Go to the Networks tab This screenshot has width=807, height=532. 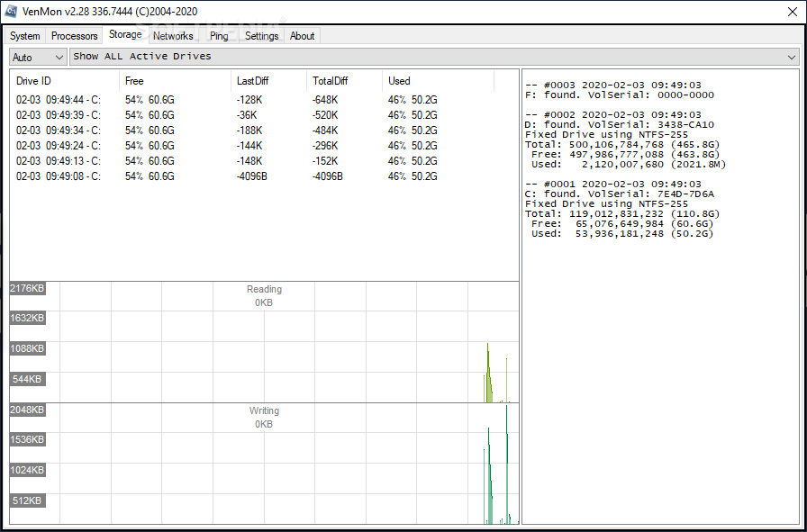173,35
